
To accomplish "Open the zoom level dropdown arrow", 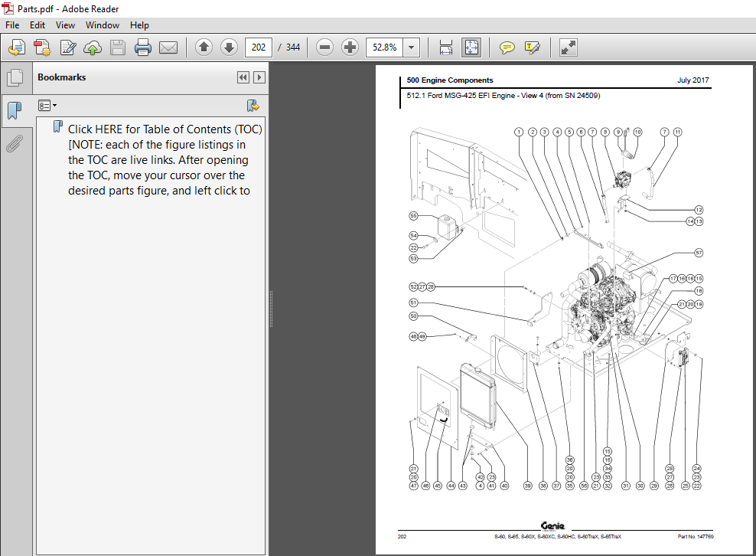I will click(411, 47).
